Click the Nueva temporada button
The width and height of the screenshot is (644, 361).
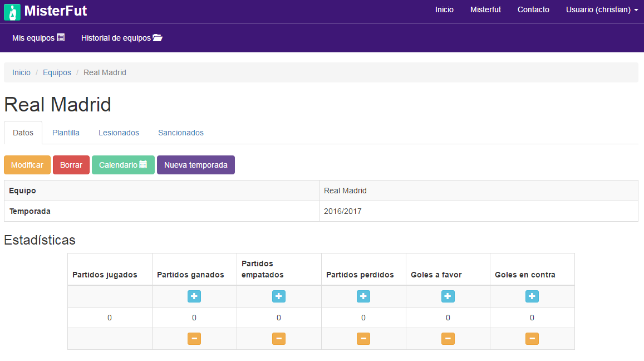pyautogui.click(x=196, y=165)
